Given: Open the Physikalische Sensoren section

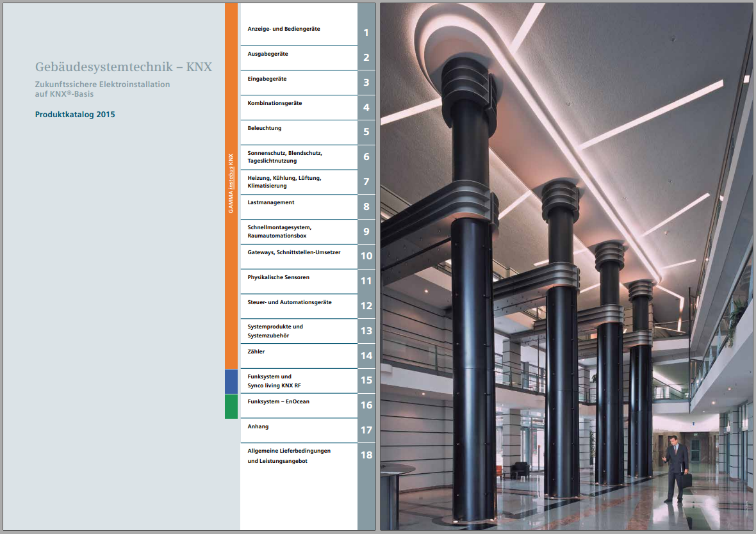Looking at the screenshot, I should tap(279, 277).
